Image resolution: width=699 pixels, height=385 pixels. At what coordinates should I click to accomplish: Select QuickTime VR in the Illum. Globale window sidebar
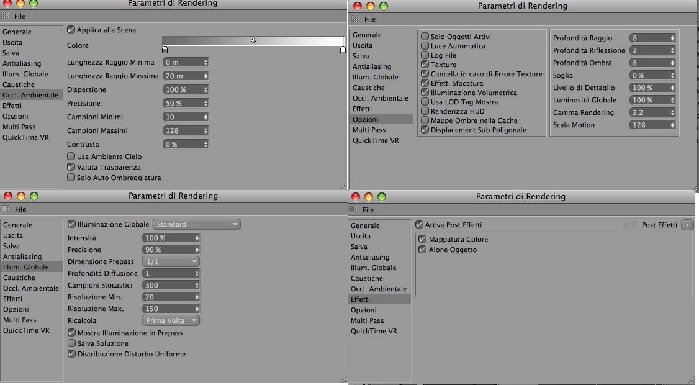[x=26, y=331]
